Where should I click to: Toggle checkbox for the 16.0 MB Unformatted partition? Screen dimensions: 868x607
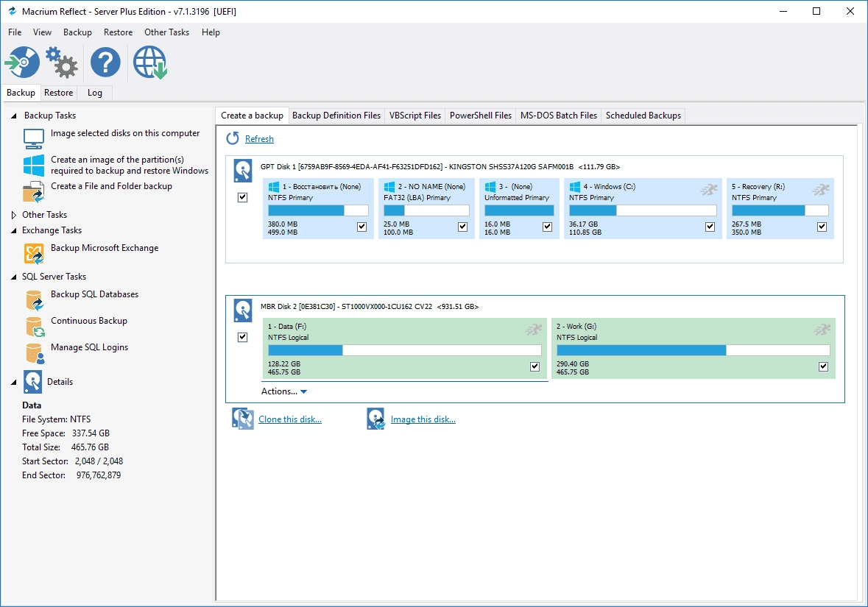coord(548,227)
